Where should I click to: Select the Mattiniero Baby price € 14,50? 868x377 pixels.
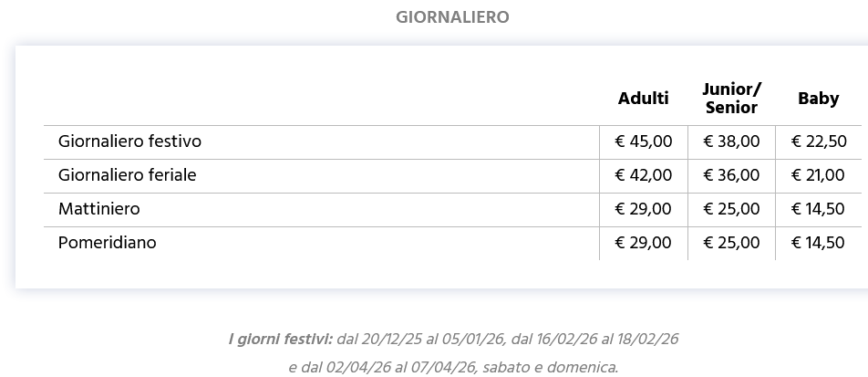point(818,209)
